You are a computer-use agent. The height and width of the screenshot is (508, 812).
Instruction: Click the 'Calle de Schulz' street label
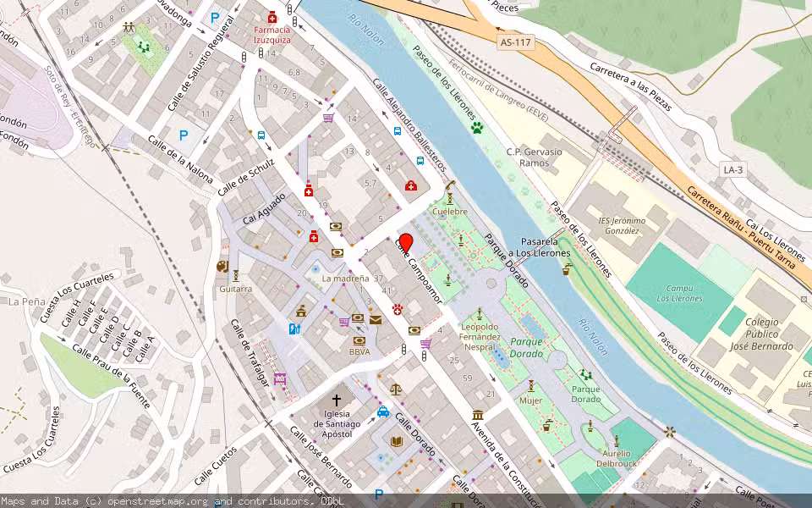click(x=246, y=178)
